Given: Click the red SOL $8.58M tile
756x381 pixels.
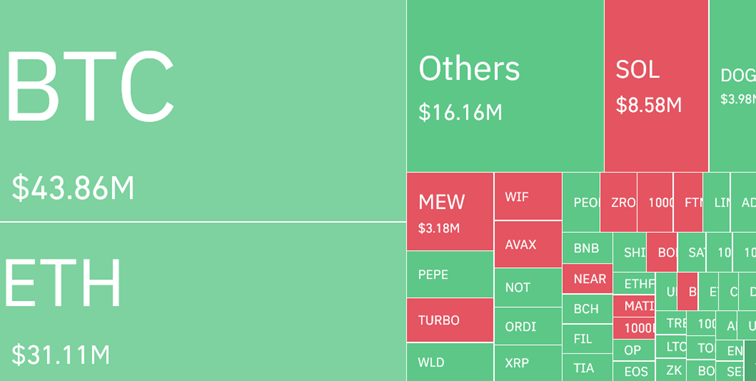Looking at the screenshot, I should click(x=656, y=85).
